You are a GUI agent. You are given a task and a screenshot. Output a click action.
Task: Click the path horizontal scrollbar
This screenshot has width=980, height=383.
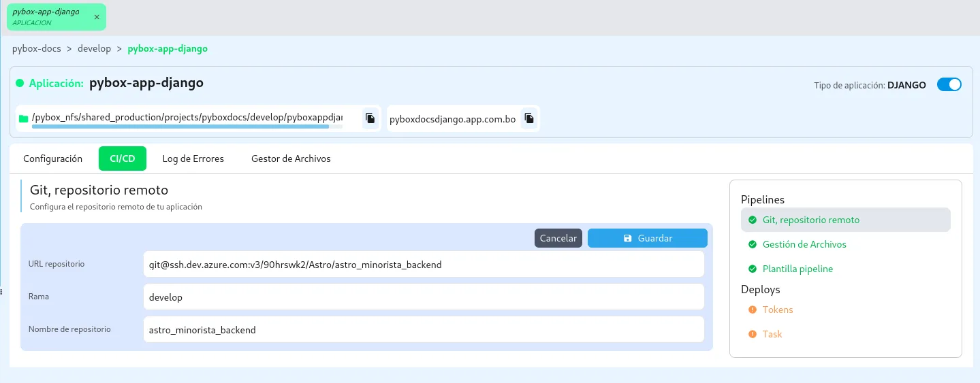tap(180, 127)
